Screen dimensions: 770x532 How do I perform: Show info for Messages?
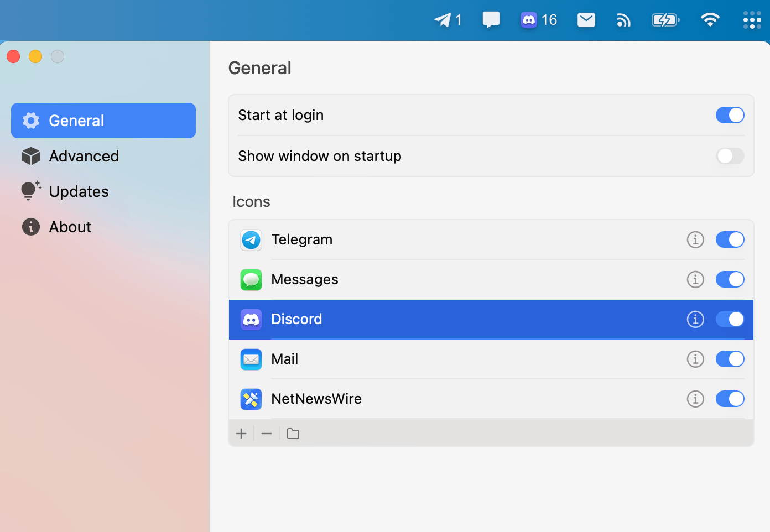pyautogui.click(x=695, y=279)
